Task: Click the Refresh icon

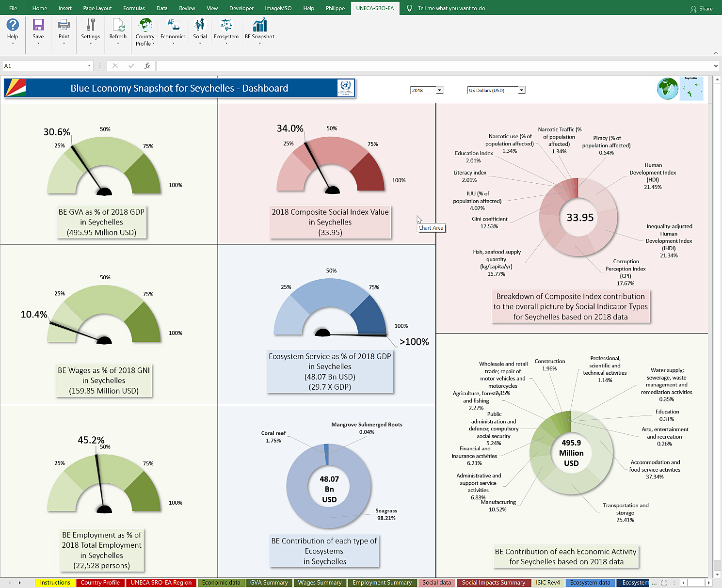Action: click(x=118, y=25)
